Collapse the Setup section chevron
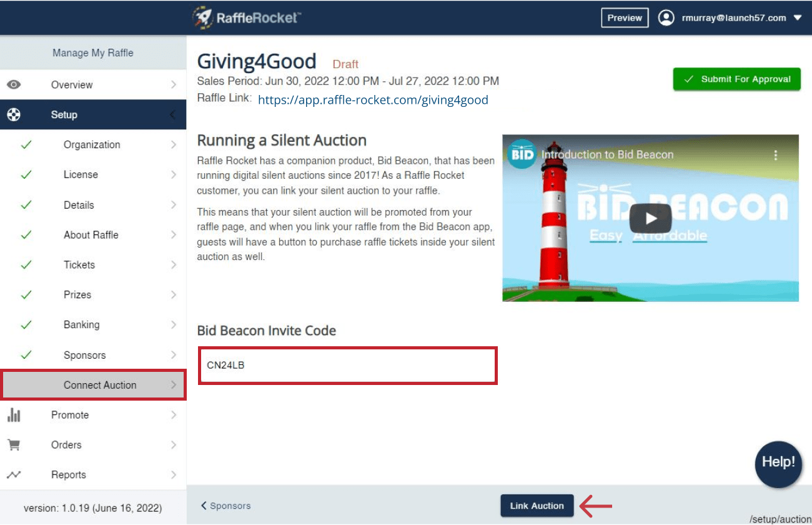Viewport: 812px width, 525px height. [x=173, y=115]
